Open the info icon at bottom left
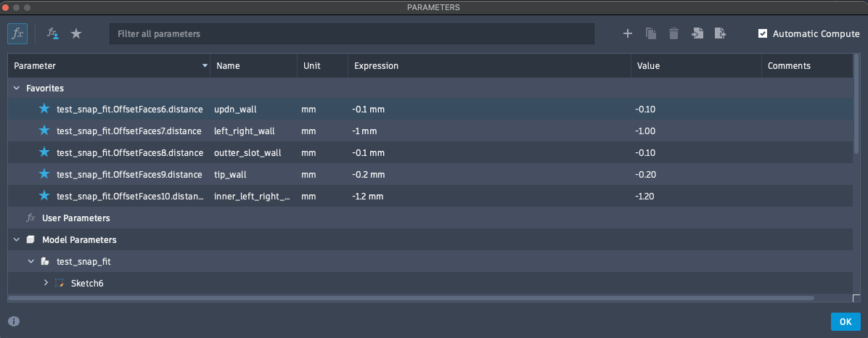The image size is (868, 338). click(14, 321)
